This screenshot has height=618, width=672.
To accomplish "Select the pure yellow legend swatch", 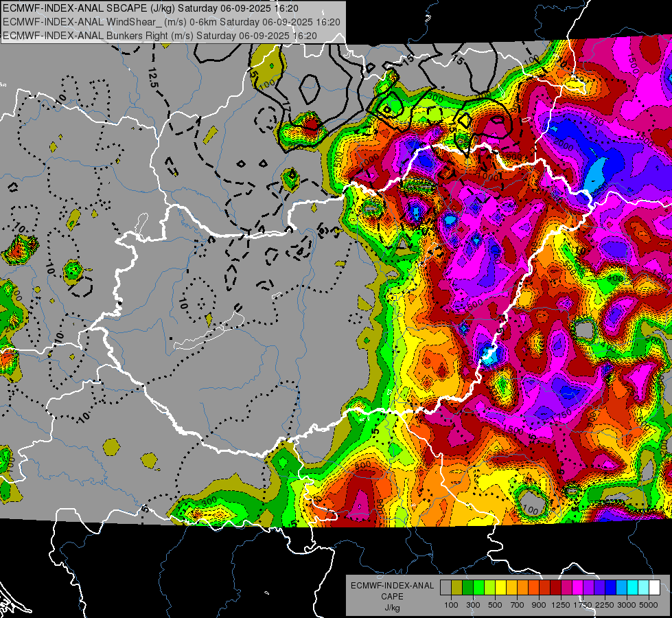I will tap(500, 588).
